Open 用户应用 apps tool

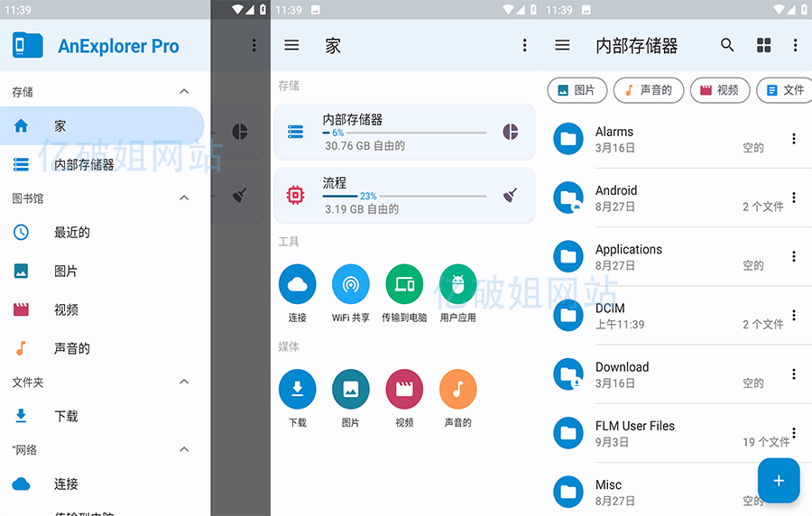click(x=457, y=284)
